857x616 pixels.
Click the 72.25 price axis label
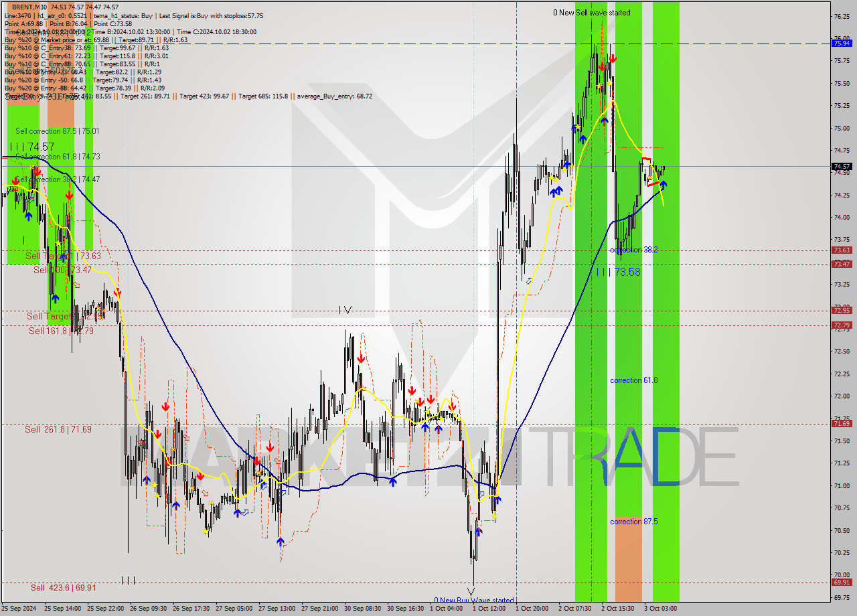(842, 374)
